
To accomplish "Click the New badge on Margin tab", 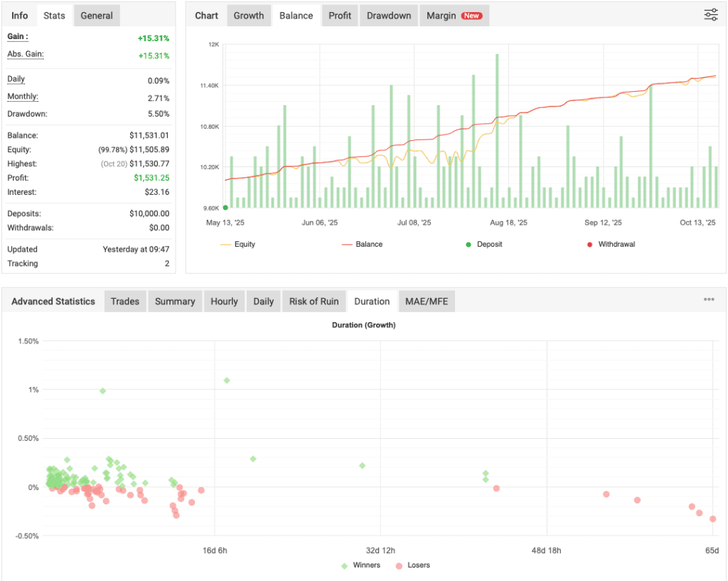I will coord(473,14).
